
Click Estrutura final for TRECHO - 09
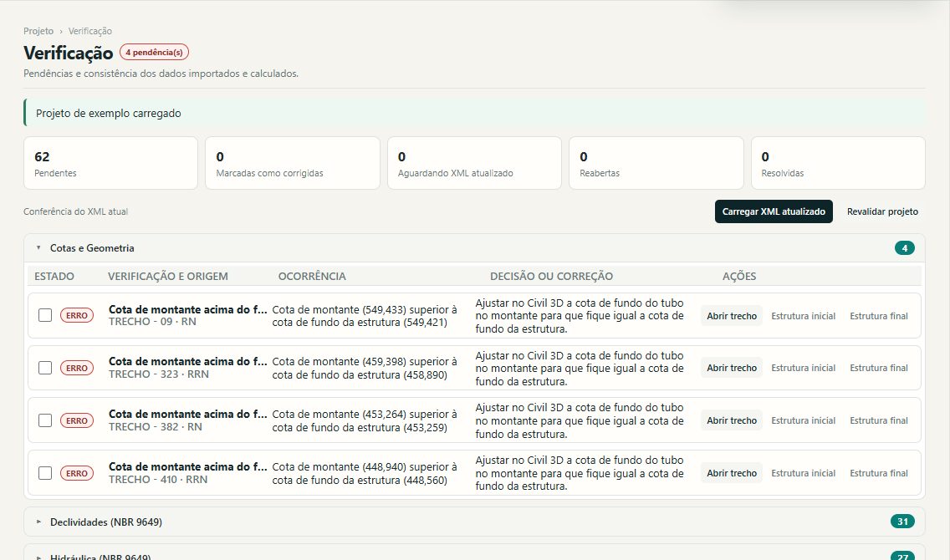click(x=879, y=316)
